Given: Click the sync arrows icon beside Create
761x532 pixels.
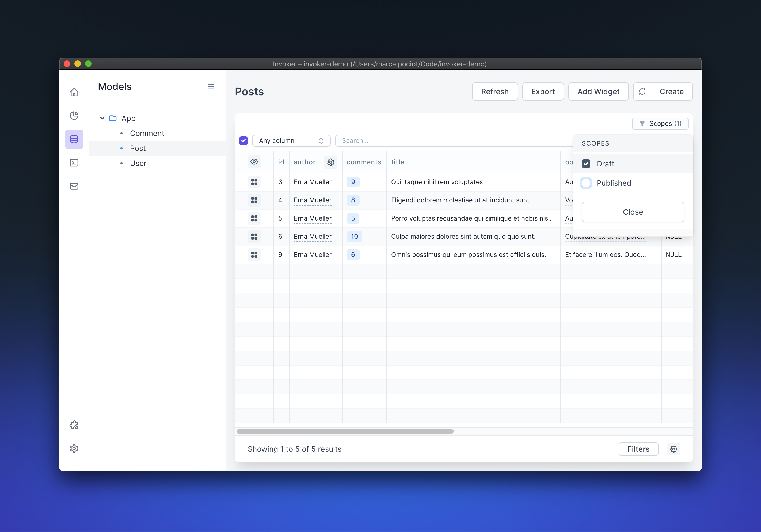Looking at the screenshot, I should tap(642, 92).
